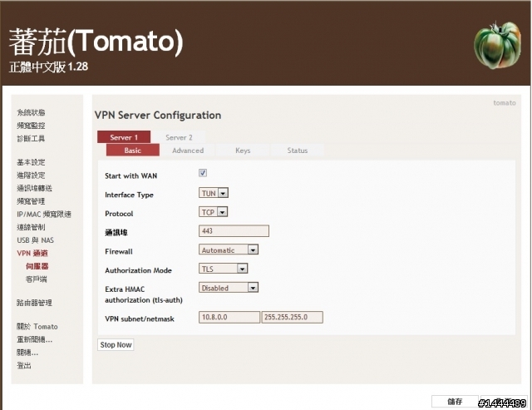
Task: Open 頻寬監控 in sidebar
Action: tap(31, 126)
